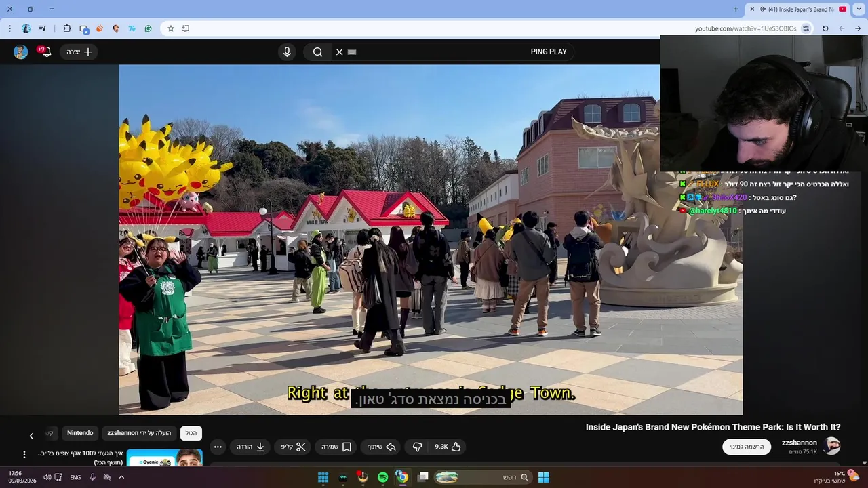The image size is (868, 488).
Task: Open a new browser tab
Action: [736, 9]
